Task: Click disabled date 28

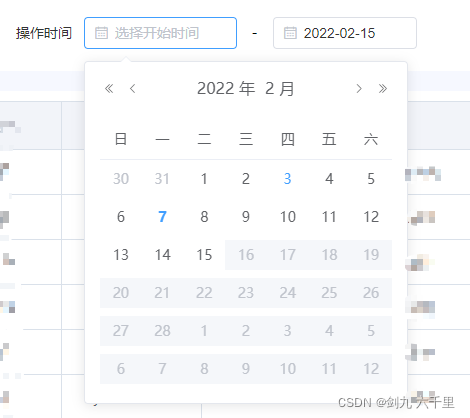Action: 162,331
